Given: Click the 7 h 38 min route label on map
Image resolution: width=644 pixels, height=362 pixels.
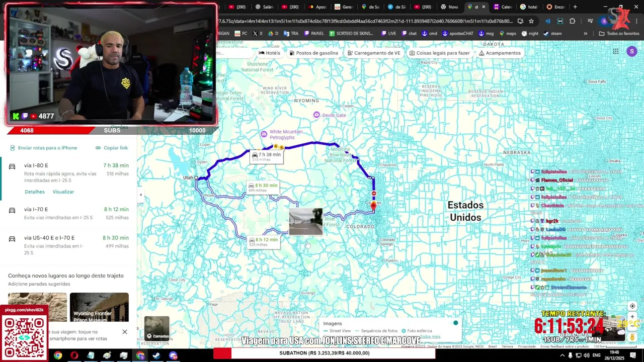Looking at the screenshot, I should pos(266,156).
